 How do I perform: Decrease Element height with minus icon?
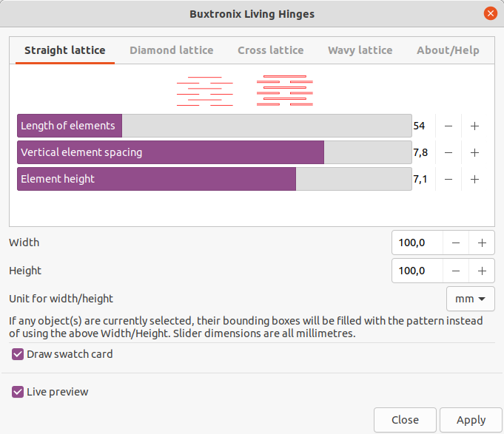448,179
